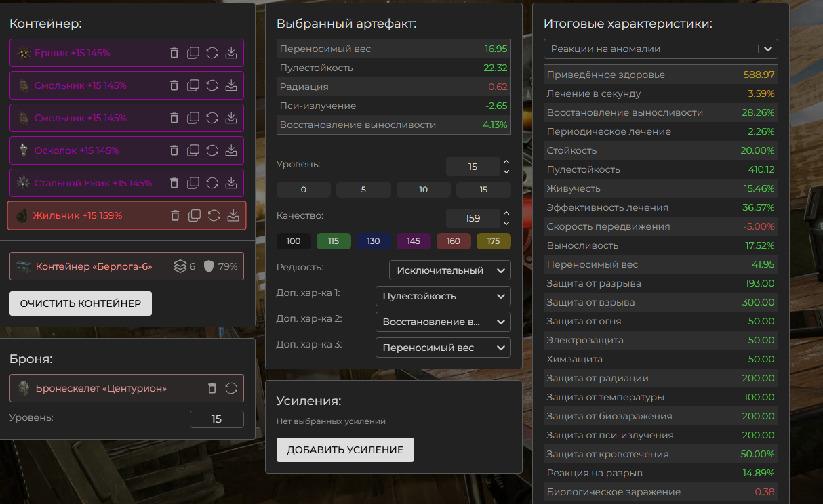Open Доп. хар-ка 1 dropdown with Пулестойкость
Image resolution: width=823 pixels, height=504 pixels.
click(x=443, y=296)
